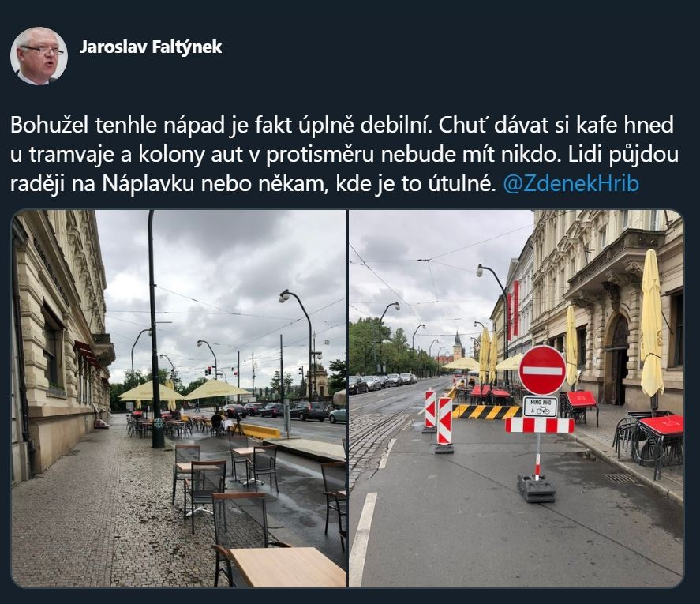Click the red no-entry sign in right photo
Screen dimensions: 700x604
[542, 370]
